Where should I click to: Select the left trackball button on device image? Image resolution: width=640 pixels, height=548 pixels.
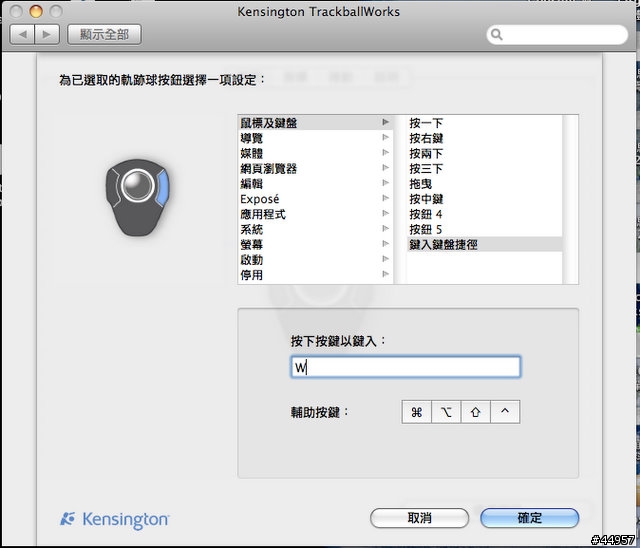pos(112,188)
